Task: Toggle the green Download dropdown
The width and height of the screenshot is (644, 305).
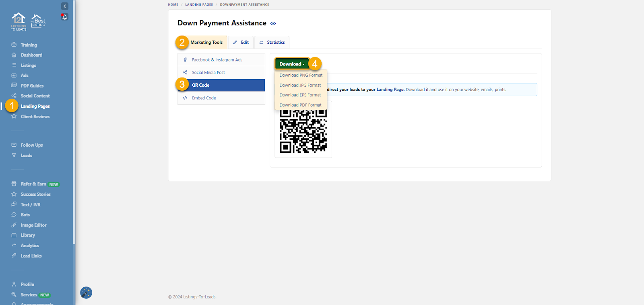Action: pyautogui.click(x=292, y=64)
